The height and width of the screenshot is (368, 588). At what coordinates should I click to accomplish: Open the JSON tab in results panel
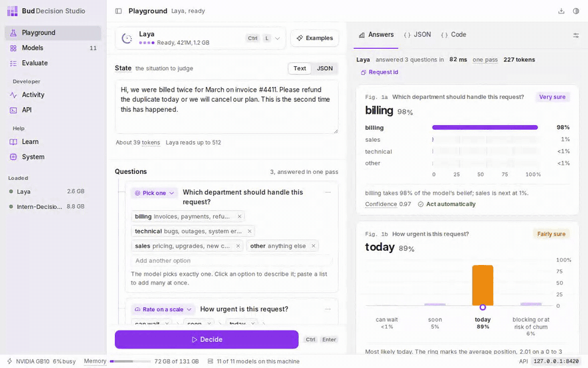[418, 35]
